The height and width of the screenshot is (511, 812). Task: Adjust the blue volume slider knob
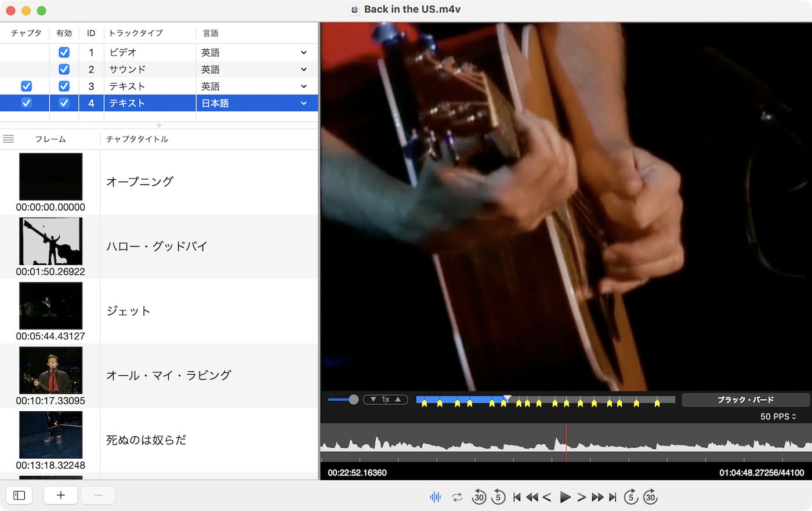(x=353, y=400)
